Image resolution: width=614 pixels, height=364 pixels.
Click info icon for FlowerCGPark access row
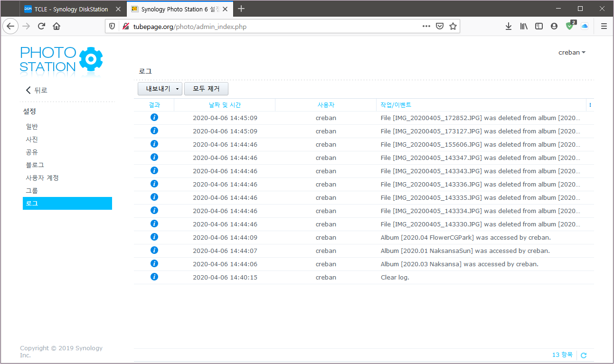(x=154, y=237)
